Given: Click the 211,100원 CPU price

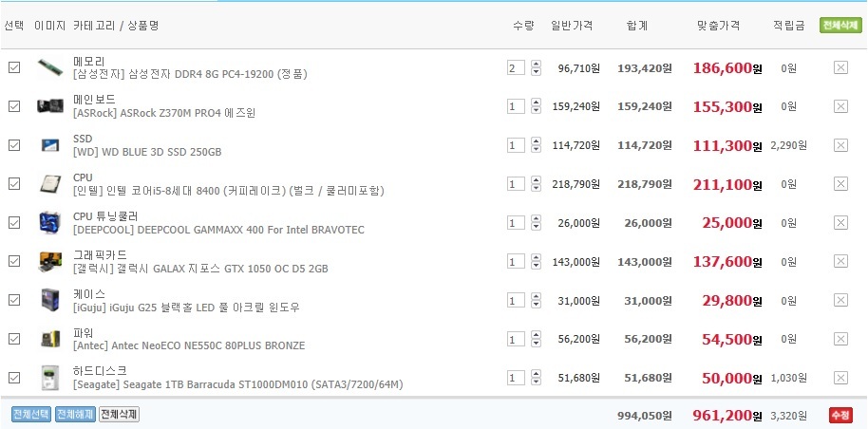Looking at the screenshot, I should [x=726, y=184].
